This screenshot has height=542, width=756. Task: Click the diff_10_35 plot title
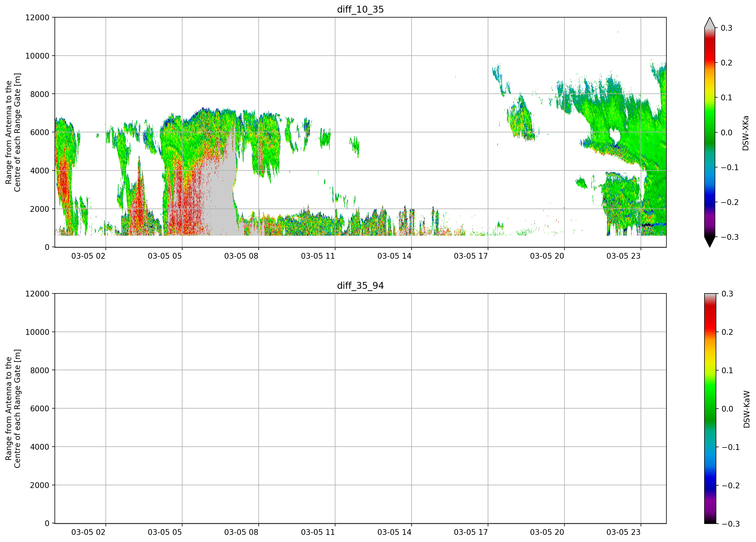coord(360,9)
